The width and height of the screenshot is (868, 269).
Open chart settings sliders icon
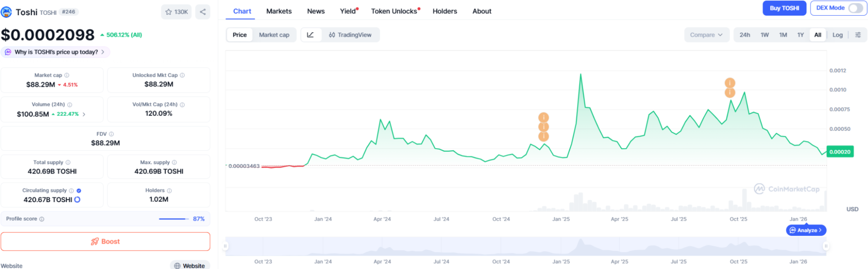pos(858,35)
